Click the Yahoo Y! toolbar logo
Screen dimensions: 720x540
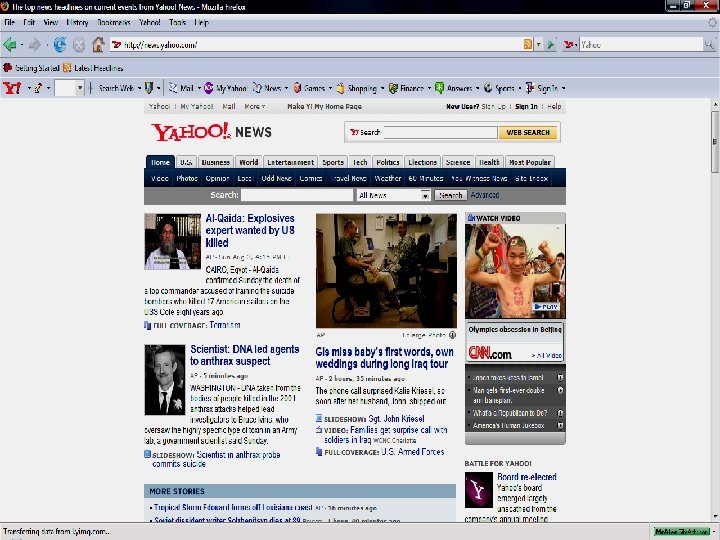coord(12,88)
